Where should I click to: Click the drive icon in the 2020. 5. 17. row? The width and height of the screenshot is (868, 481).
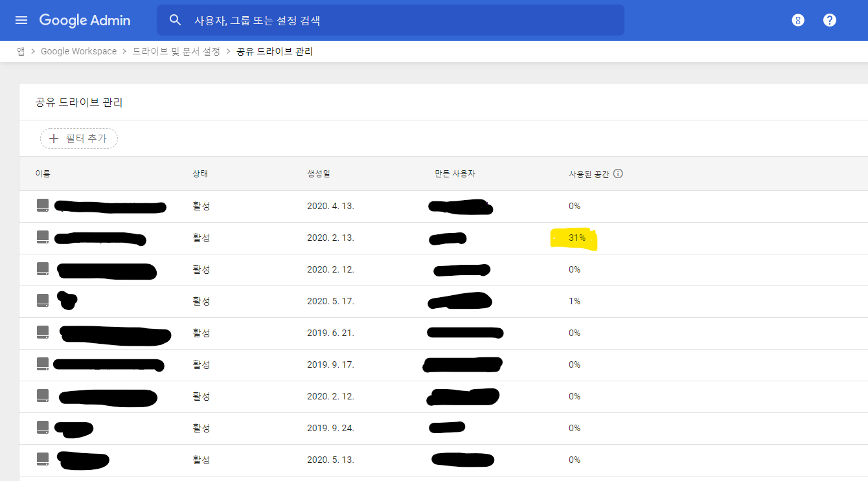click(x=43, y=301)
